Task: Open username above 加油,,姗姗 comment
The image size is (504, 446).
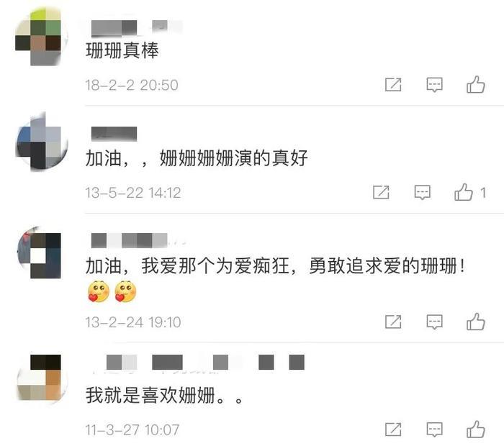Action: point(114,134)
